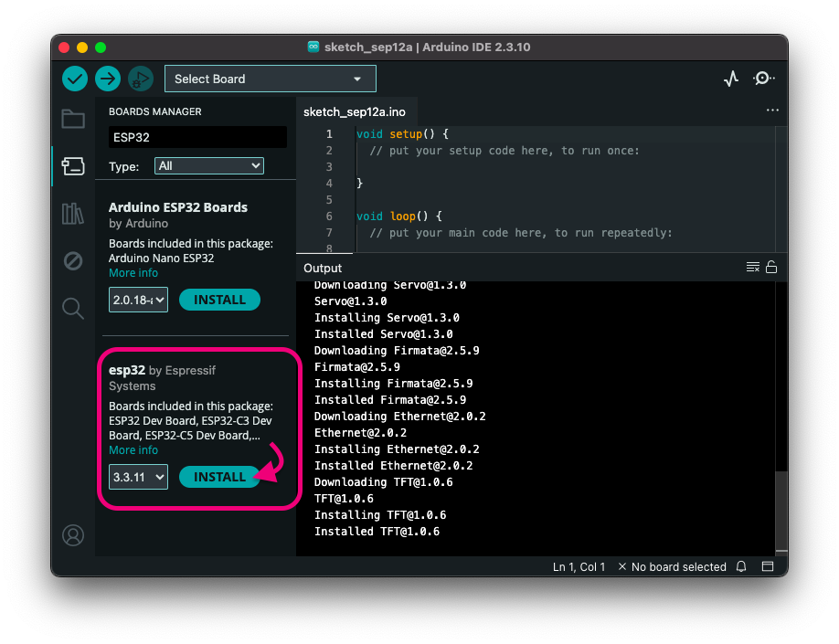Install the esp32 by Espressif package
The width and height of the screenshot is (839, 644).
(x=219, y=477)
